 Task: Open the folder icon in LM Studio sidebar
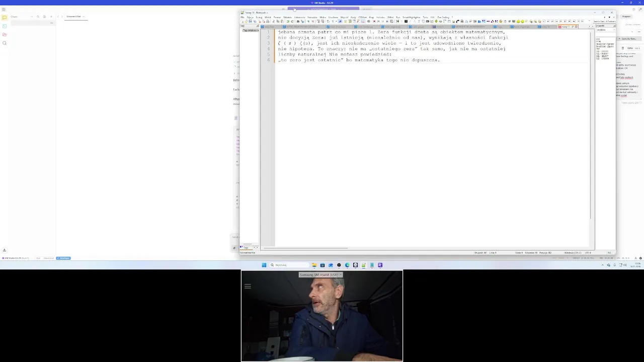pos(5,34)
